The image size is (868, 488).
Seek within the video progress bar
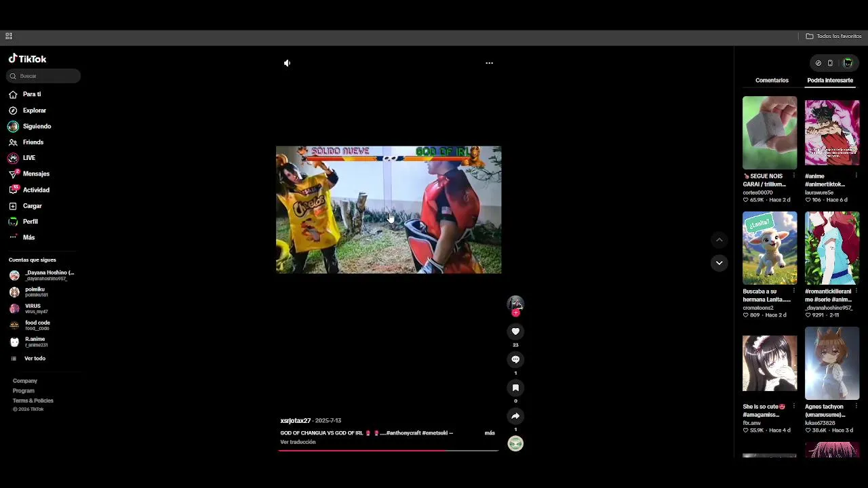point(389,450)
